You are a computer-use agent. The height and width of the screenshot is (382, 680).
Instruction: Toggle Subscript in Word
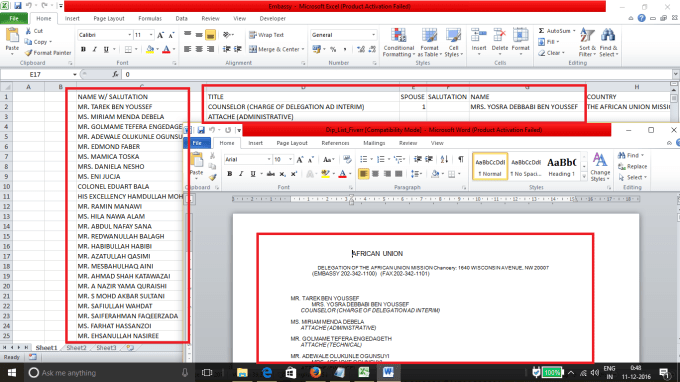pyautogui.click(x=282, y=174)
